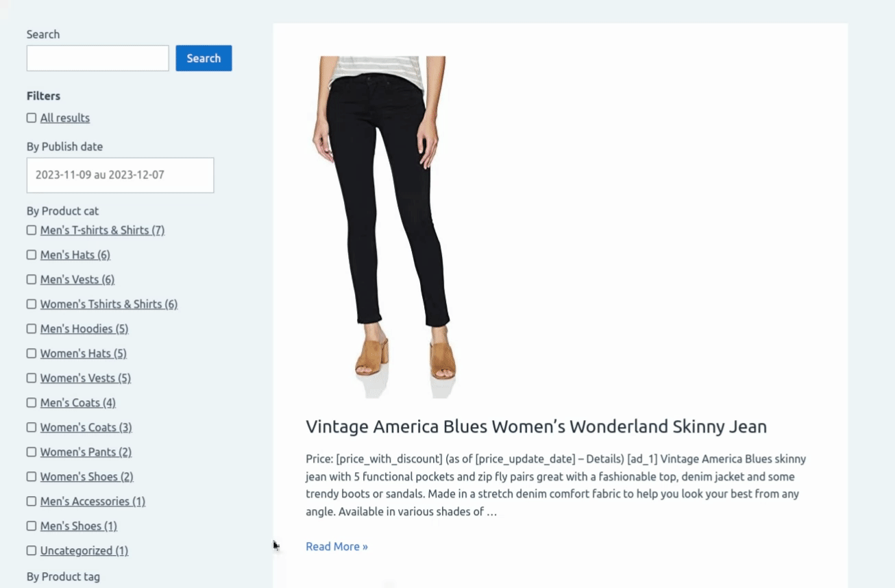This screenshot has height=588, width=895.
Task: Click the blue Search button
Action: coord(204,58)
